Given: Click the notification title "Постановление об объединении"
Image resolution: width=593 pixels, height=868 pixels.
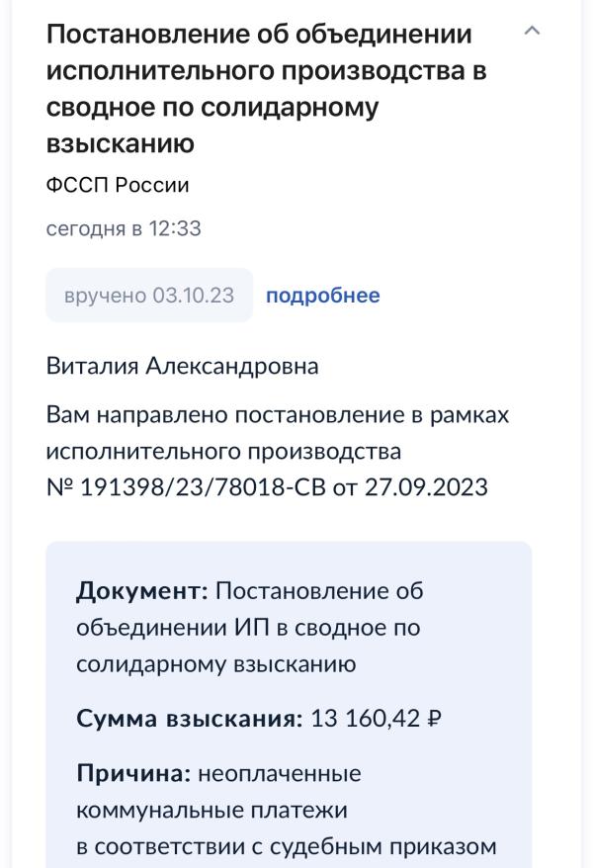Looking at the screenshot, I should pyautogui.click(x=259, y=35).
